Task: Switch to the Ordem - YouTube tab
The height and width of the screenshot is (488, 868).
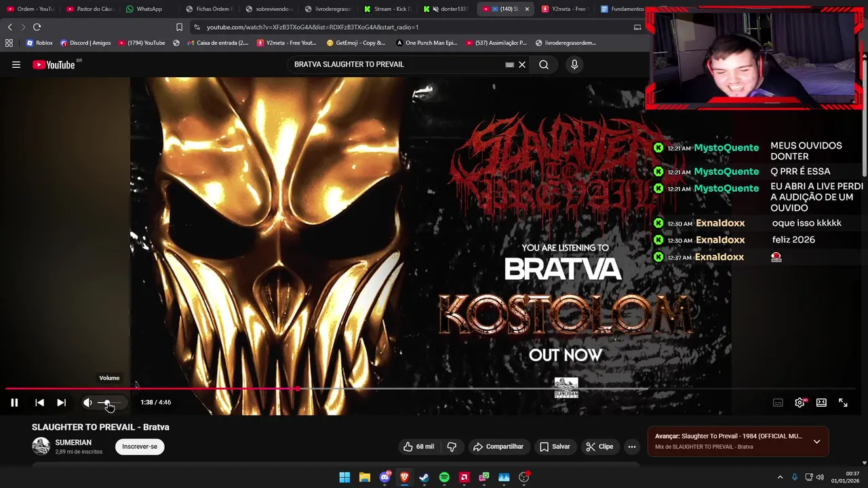Action: point(31,9)
